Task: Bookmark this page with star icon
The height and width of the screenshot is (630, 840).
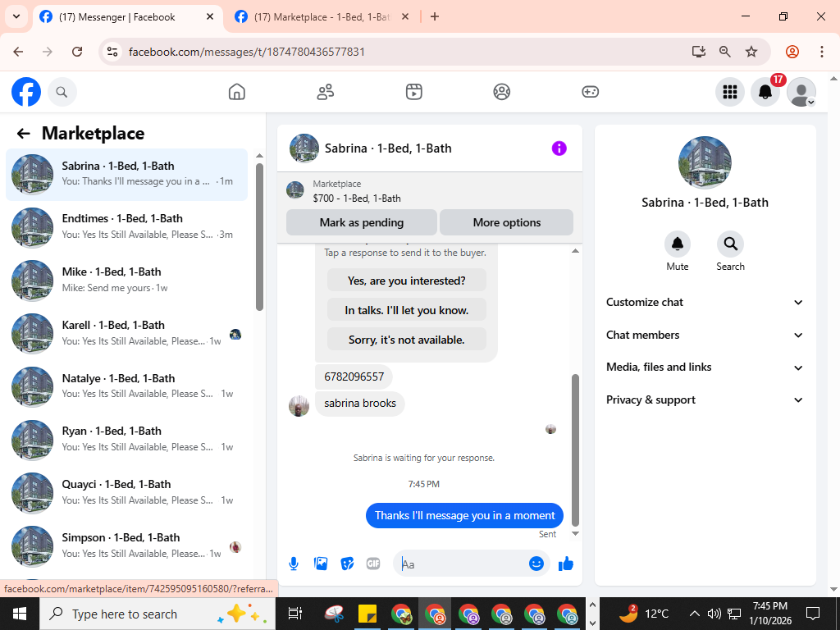Action: tap(751, 52)
